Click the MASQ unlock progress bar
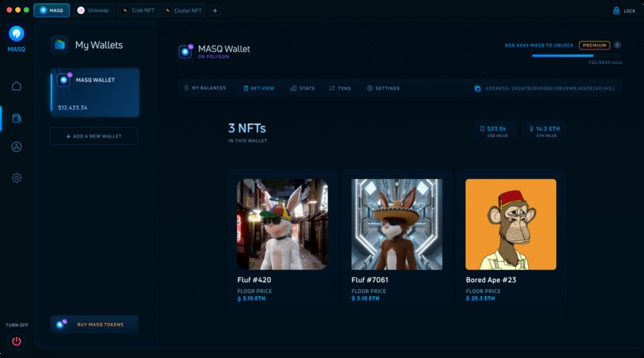The image size is (644, 358). click(x=575, y=55)
